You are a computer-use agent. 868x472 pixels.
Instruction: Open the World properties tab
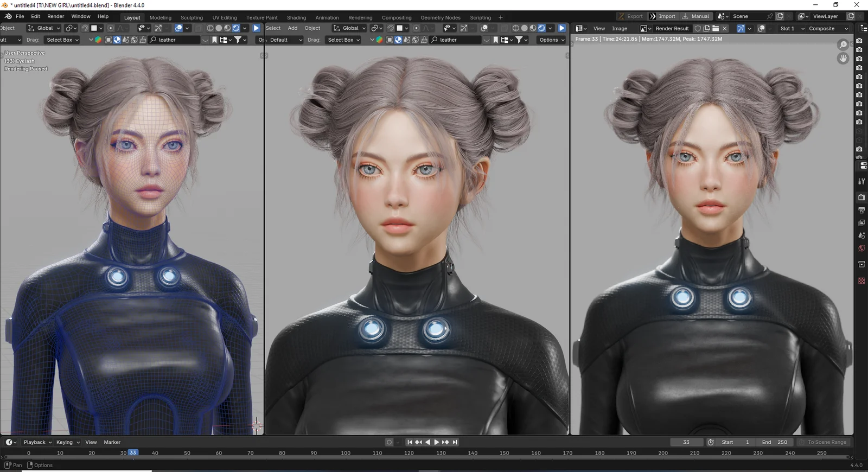pos(861,248)
